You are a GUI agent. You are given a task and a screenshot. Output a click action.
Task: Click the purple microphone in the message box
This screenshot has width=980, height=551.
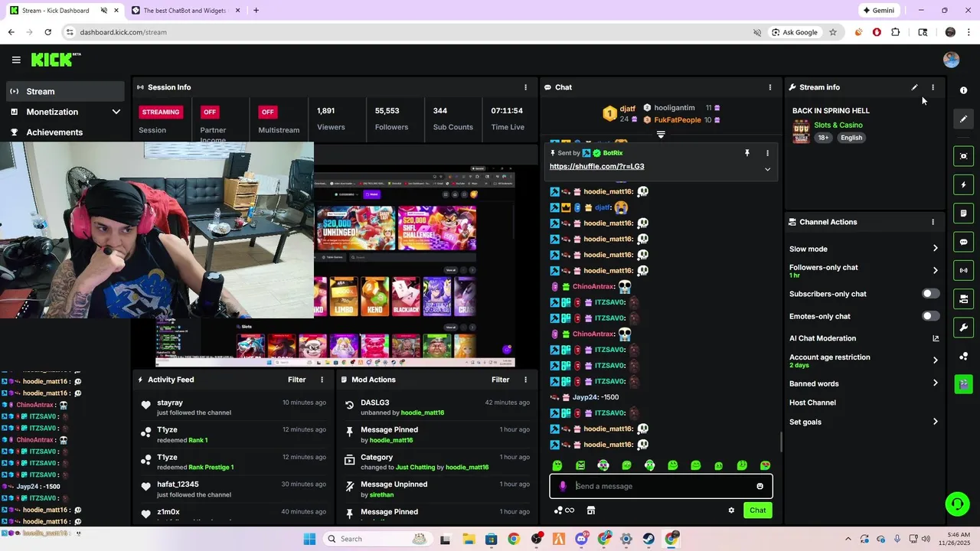[563, 486]
